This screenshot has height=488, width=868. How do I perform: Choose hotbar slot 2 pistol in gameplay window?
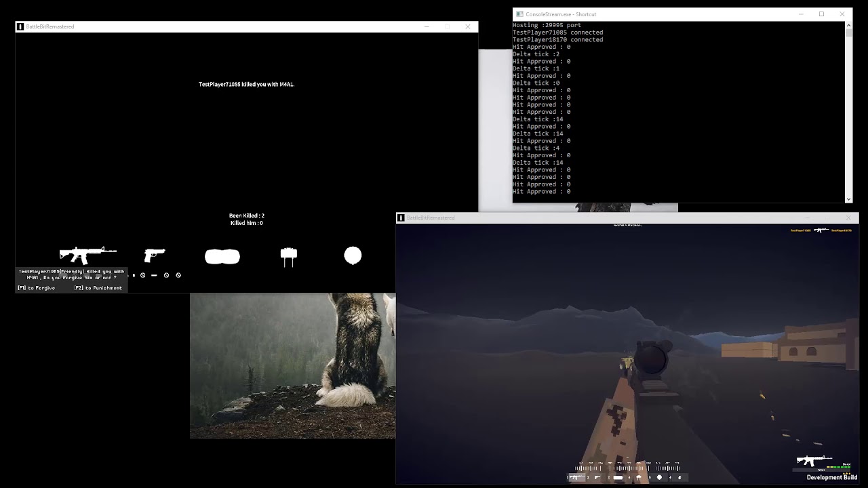pyautogui.click(x=597, y=477)
